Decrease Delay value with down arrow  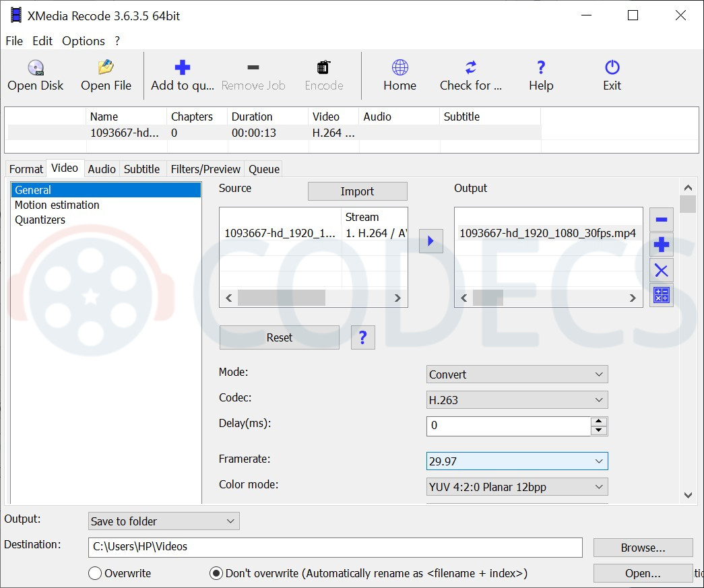point(598,430)
